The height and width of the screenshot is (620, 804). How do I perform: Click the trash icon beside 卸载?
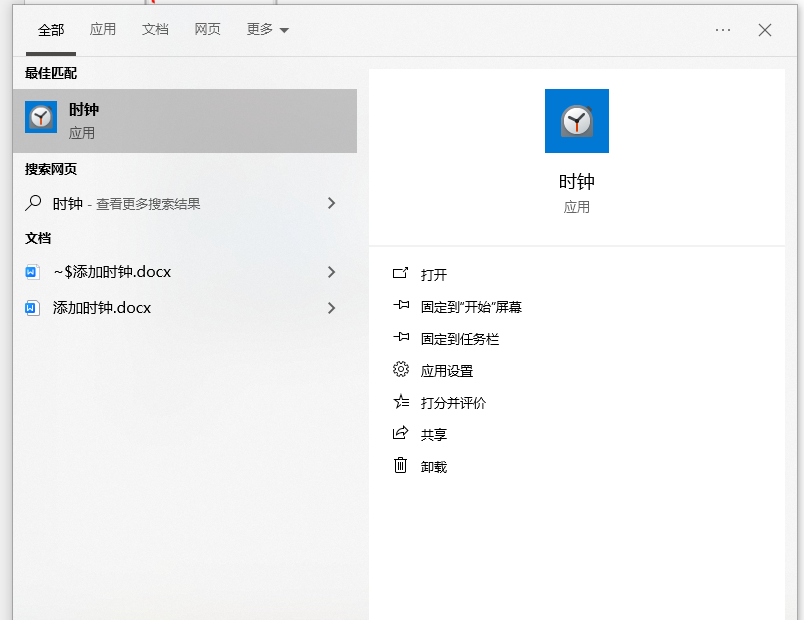[400, 466]
